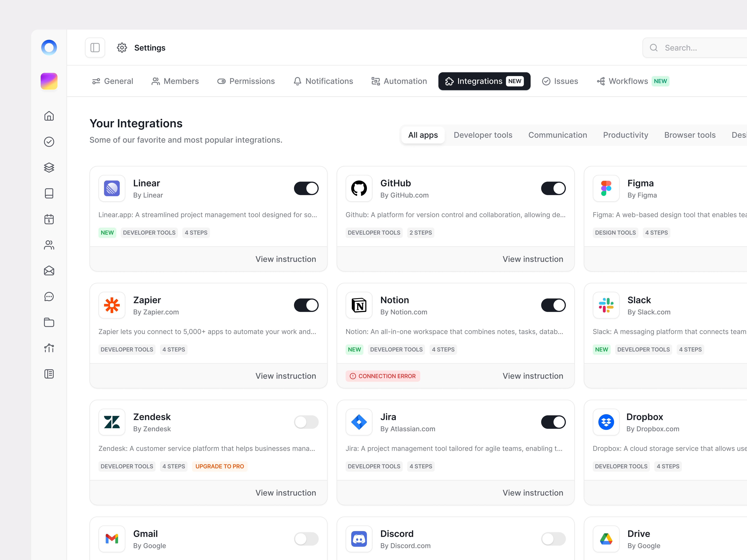Screen dimensions: 747x560
Task: Open the chat bubble sidebar icon
Action: point(49,297)
